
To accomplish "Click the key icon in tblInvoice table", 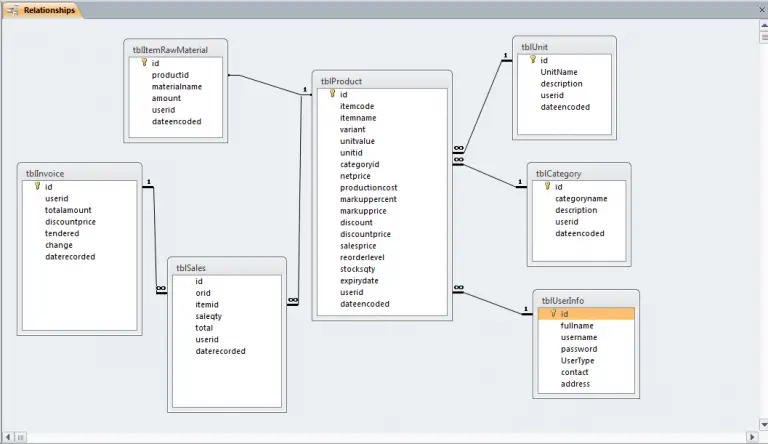I will [x=37, y=186].
